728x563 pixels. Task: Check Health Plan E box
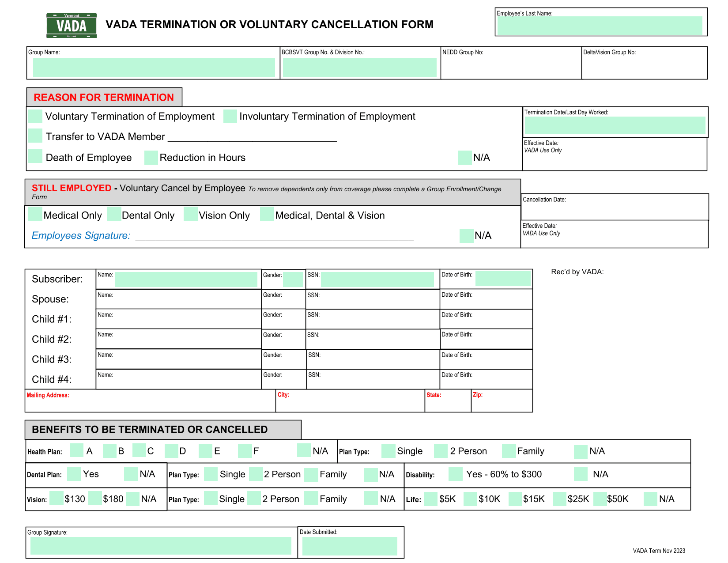point(205,451)
